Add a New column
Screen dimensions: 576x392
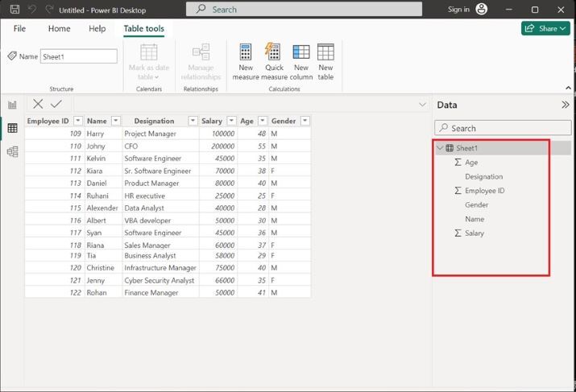point(301,53)
